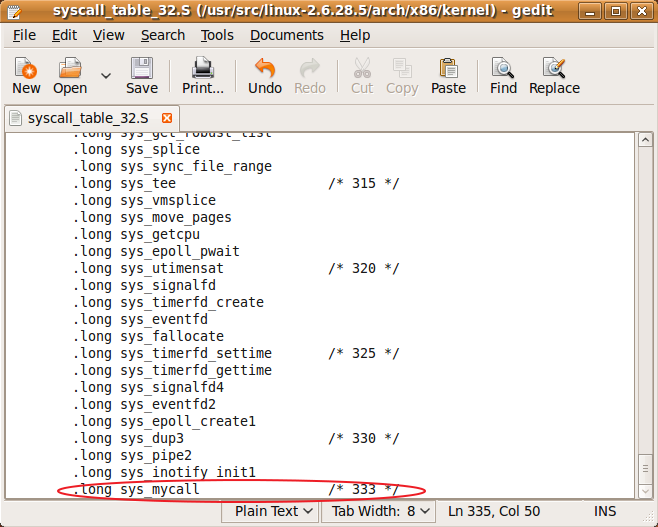Click the Copy icon in toolbar
The image size is (658, 527).
(x=402, y=76)
